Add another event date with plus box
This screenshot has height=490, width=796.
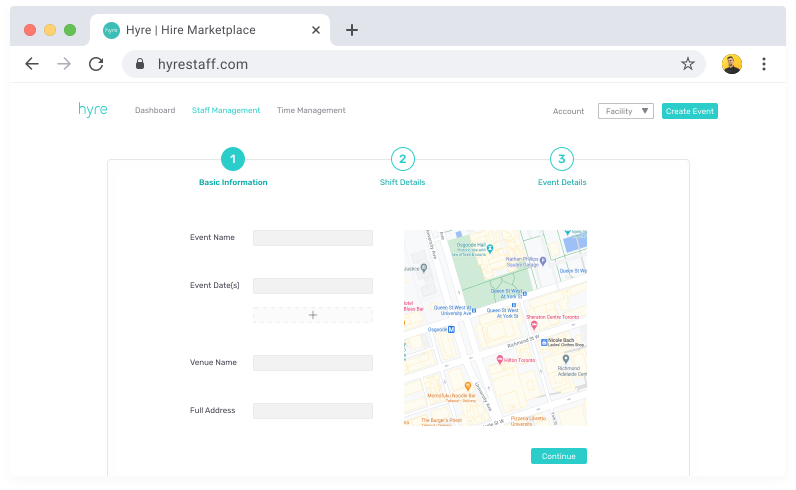(313, 315)
